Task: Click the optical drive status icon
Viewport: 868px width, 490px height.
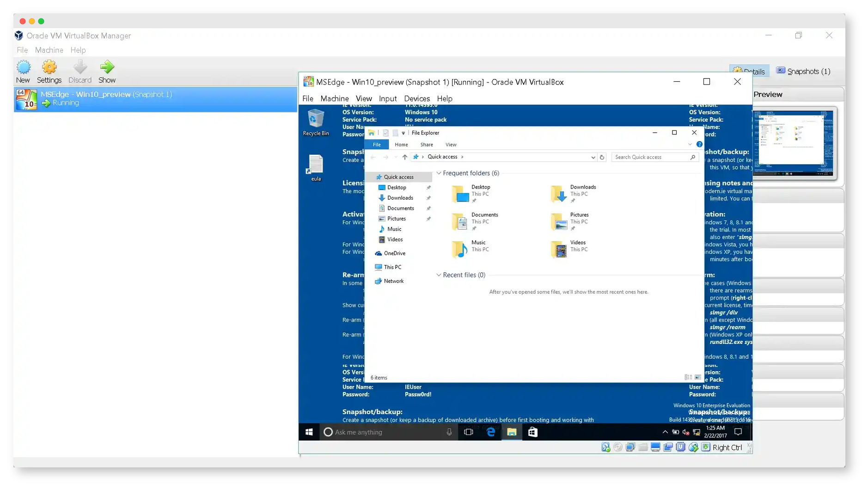Action: tap(618, 447)
